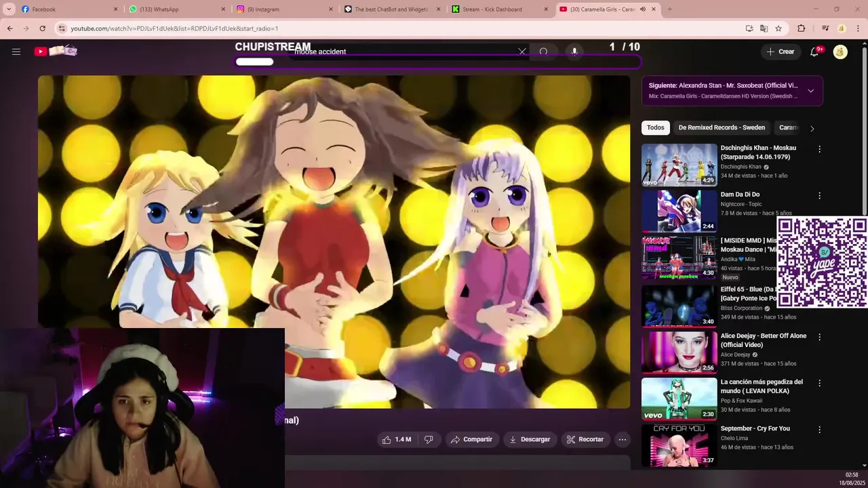This screenshot has width=868, height=488.
Task: Install app icon in address bar
Action: click(x=749, y=28)
